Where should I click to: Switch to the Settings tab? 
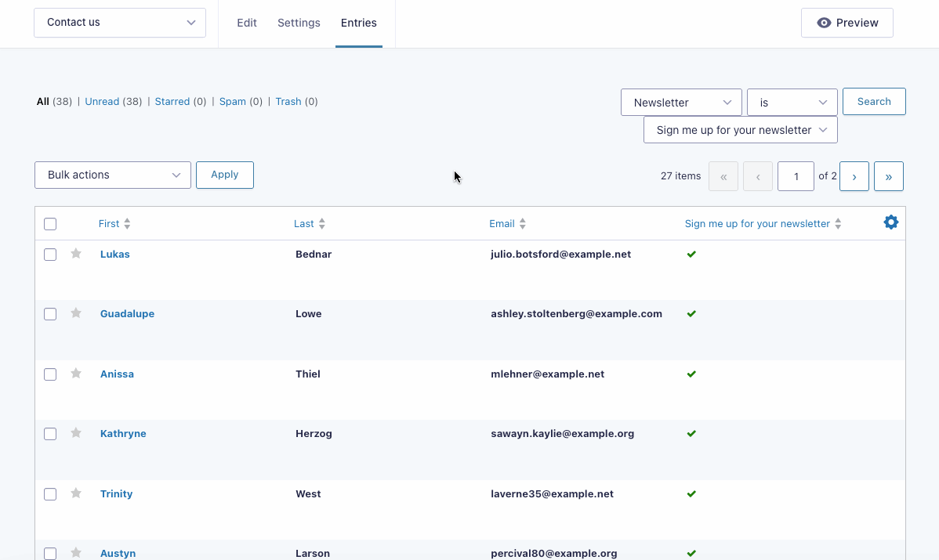point(299,23)
